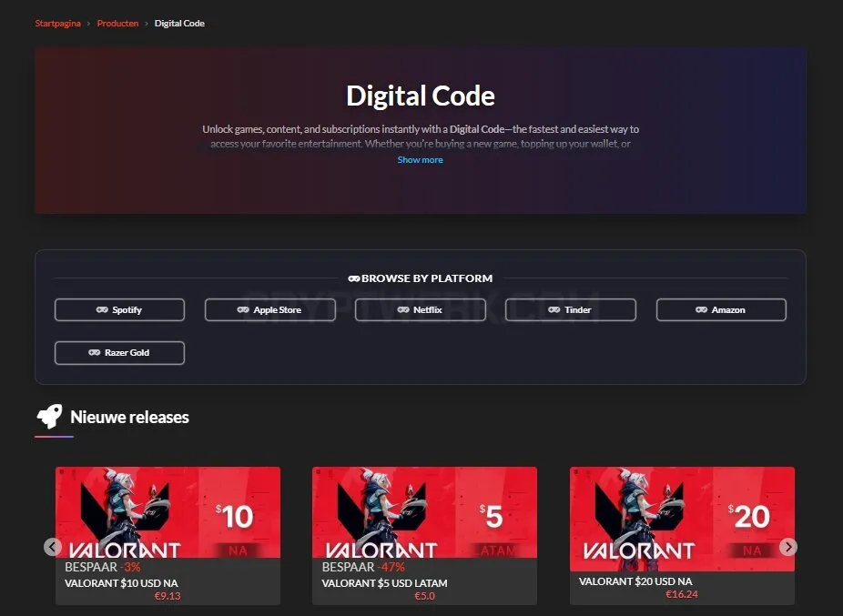Viewport: 843px width, 616px height.
Task: Click the €5.0 price
Action: 425,596
